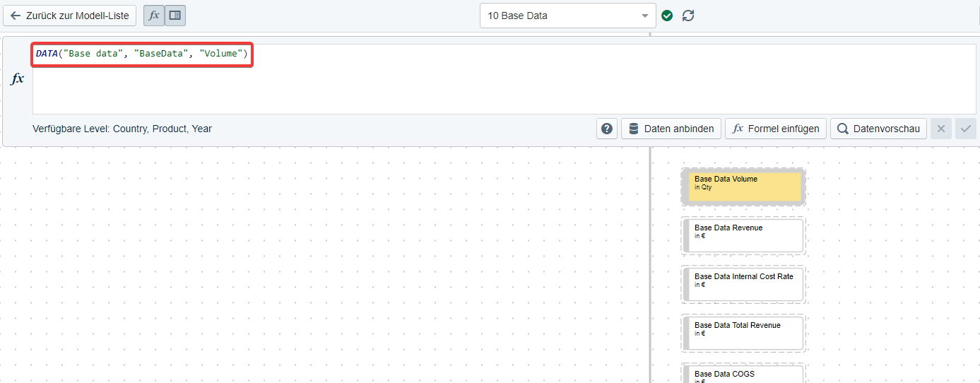Click the green checkmark status icon
Screen dimensions: 980x383
click(x=667, y=16)
